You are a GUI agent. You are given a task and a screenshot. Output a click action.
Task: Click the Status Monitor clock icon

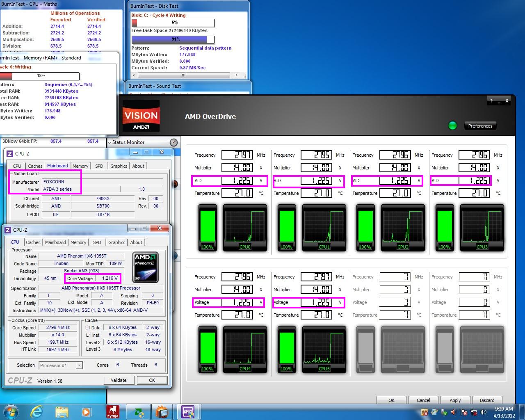tap(174, 142)
